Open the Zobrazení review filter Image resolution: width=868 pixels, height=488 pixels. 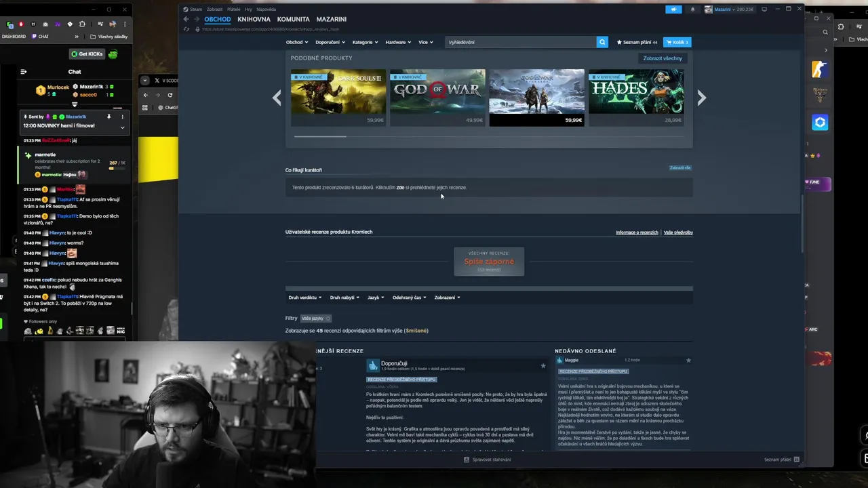(447, 298)
